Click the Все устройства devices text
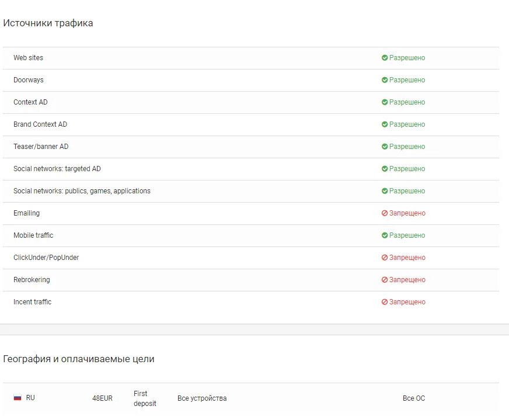This screenshot has width=509, height=420. pyautogui.click(x=202, y=398)
